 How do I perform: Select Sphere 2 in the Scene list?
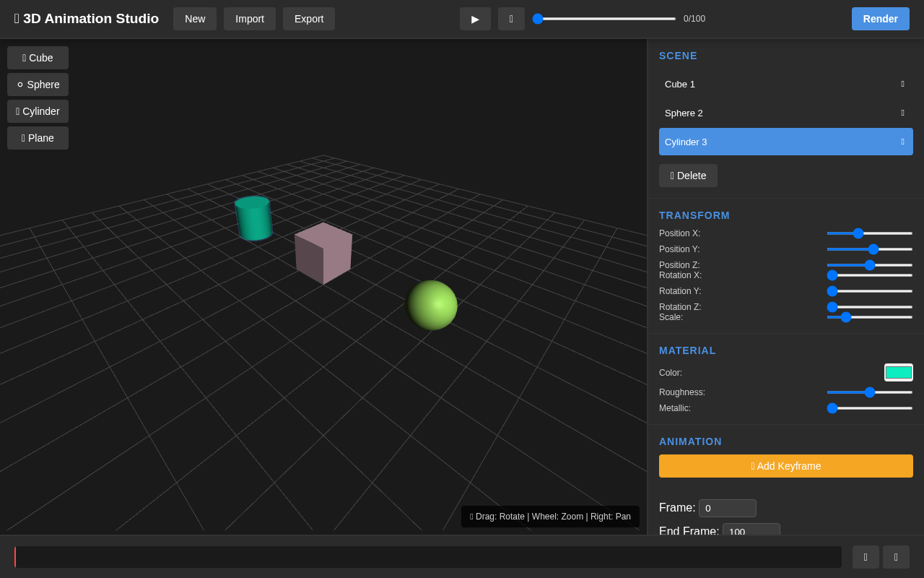[x=765, y=113]
